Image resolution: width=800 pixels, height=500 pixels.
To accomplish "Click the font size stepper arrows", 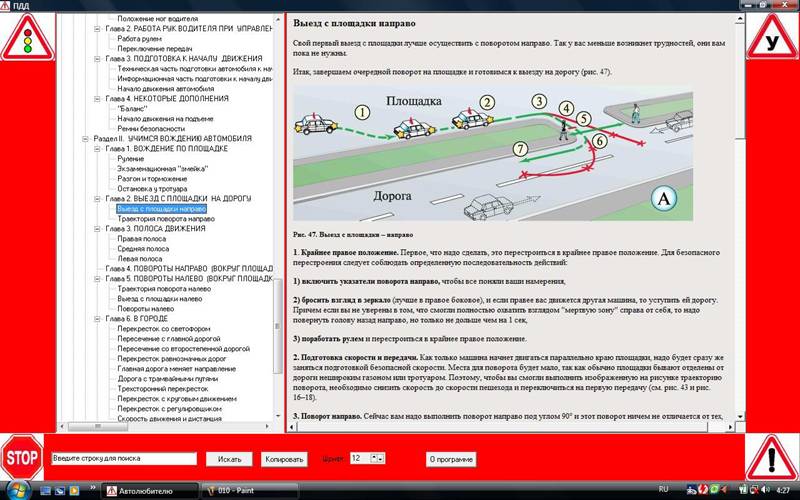I will pyautogui.click(x=377, y=458).
